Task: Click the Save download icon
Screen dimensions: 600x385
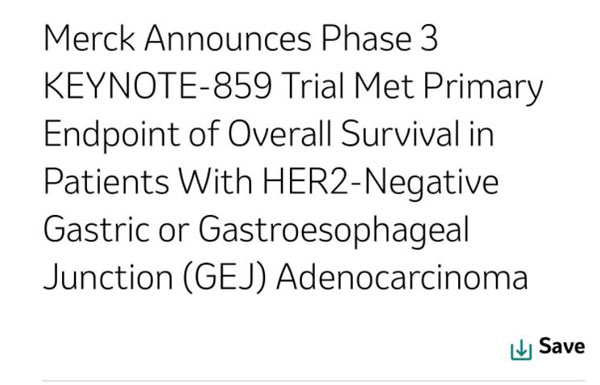Action: tap(521, 349)
